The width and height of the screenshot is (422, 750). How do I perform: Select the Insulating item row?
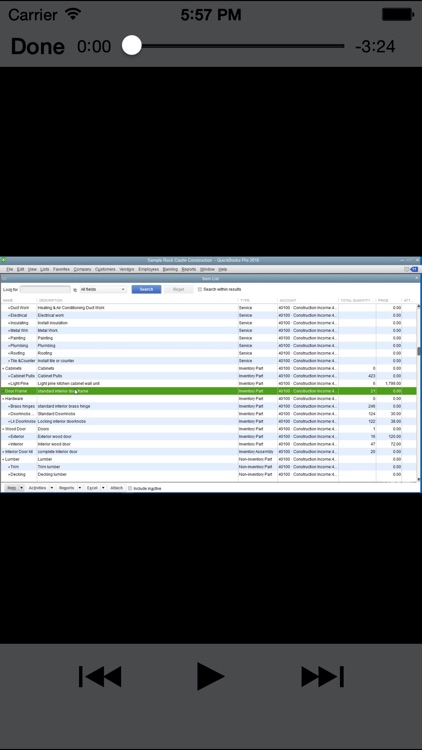(208, 323)
